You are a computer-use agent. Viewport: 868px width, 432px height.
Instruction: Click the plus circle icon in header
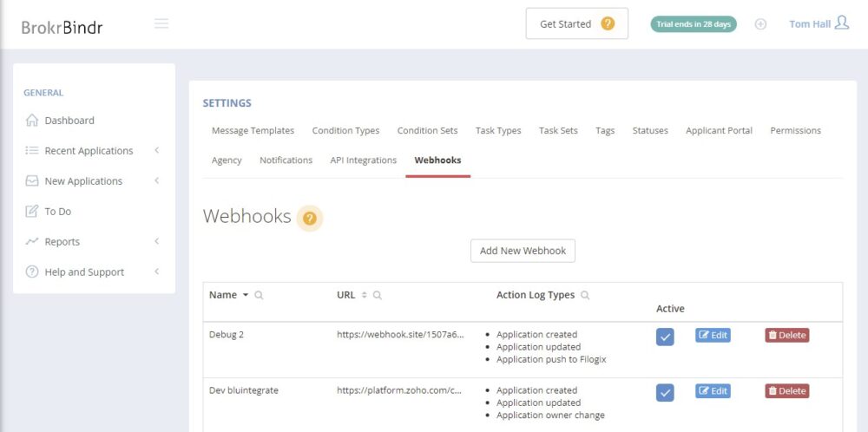click(x=760, y=24)
